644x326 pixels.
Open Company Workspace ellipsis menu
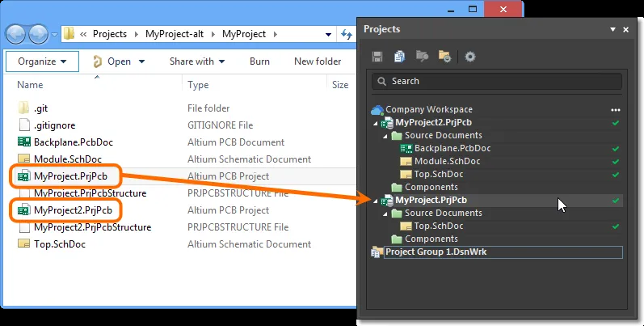pyautogui.click(x=615, y=110)
